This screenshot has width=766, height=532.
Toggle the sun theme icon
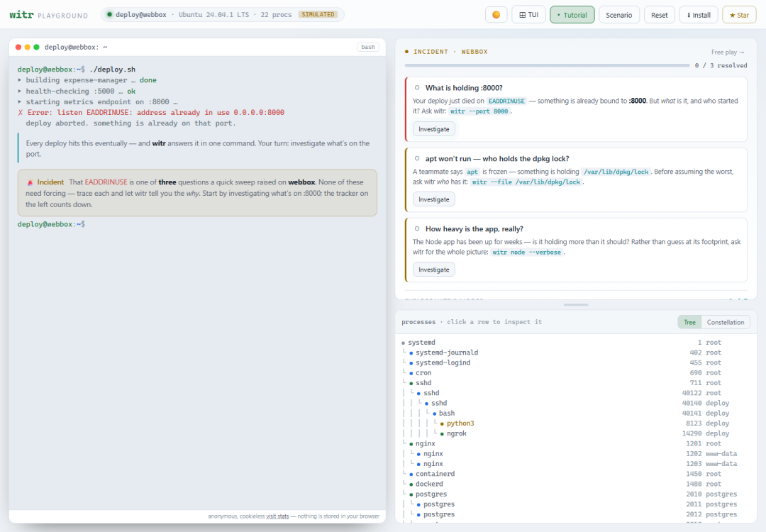tap(496, 15)
